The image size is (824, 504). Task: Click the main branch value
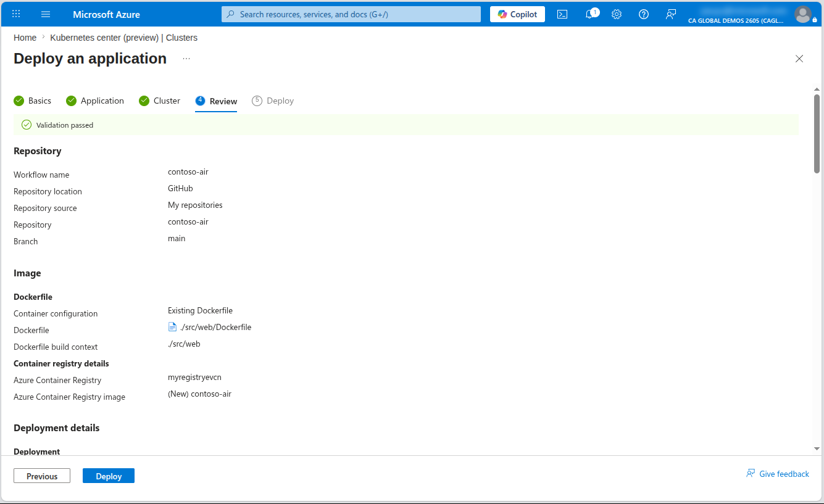(x=177, y=238)
